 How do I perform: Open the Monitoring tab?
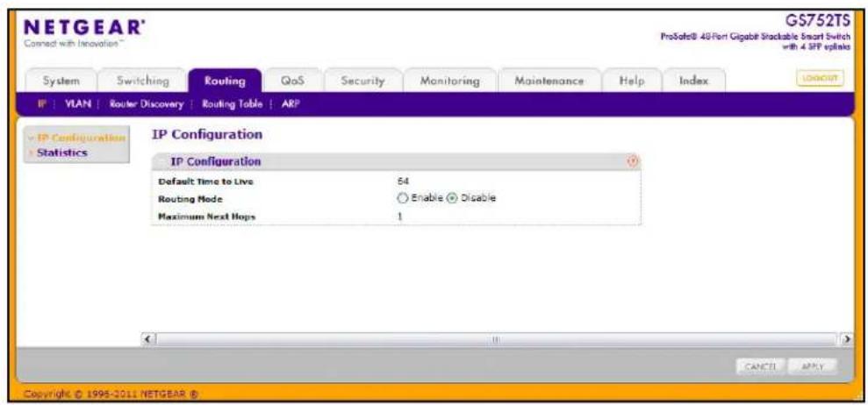(x=450, y=81)
